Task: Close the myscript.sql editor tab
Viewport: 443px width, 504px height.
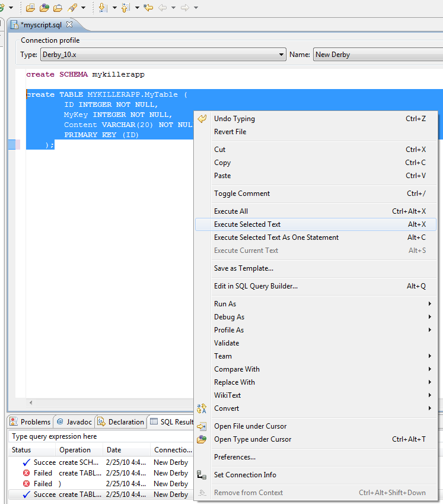Action: [x=69, y=25]
